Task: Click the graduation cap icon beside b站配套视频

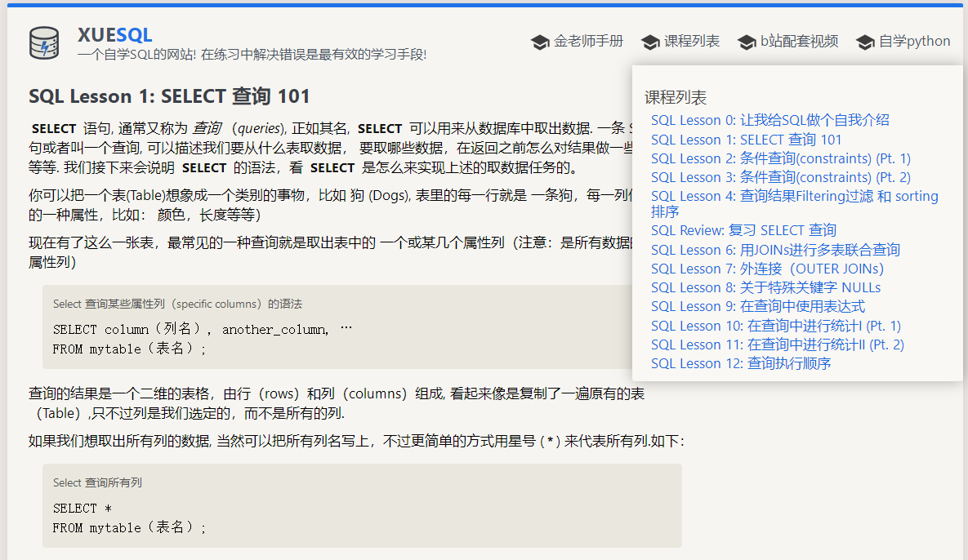Action: coord(747,42)
